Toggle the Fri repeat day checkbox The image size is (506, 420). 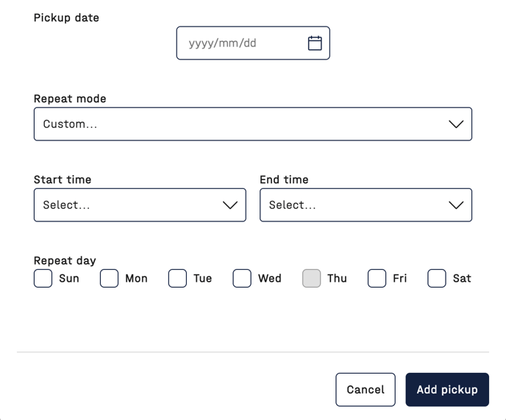(377, 278)
